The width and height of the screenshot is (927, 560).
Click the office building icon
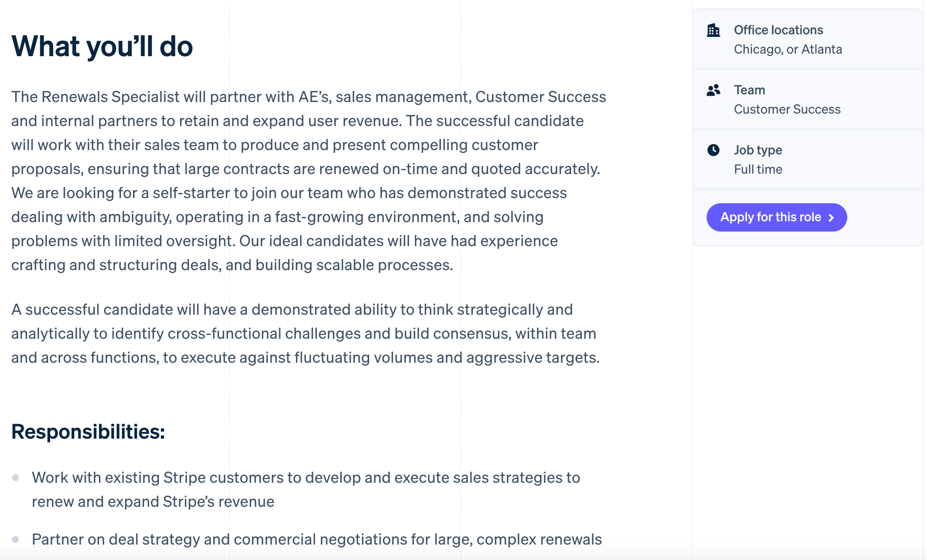pyautogui.click(x=713, y=30)
